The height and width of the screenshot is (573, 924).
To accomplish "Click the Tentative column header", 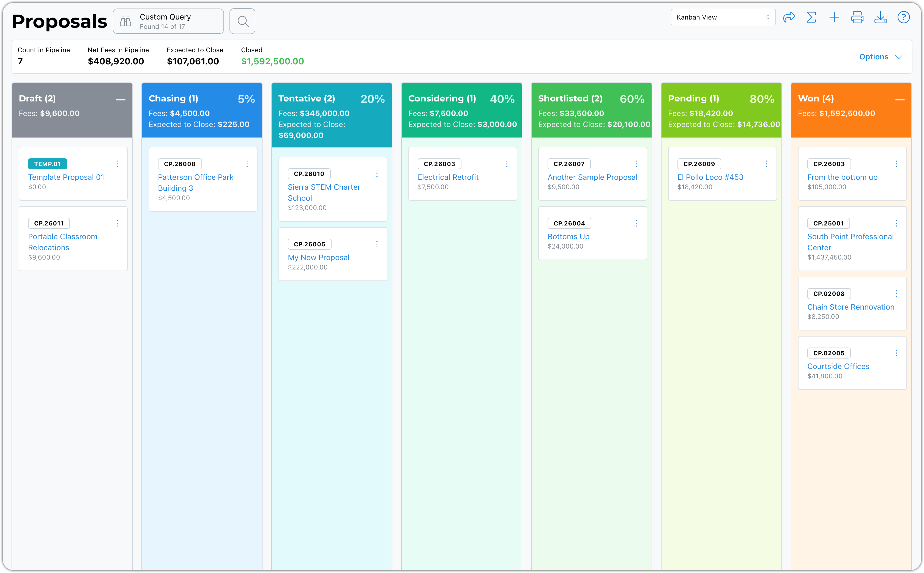I will [332, 115].
